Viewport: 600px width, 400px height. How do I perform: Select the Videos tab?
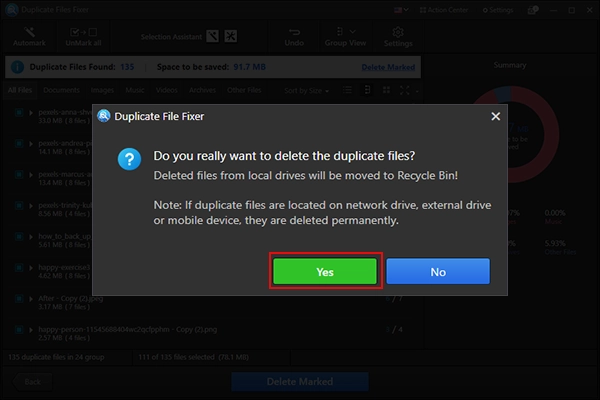coord(166,90)
